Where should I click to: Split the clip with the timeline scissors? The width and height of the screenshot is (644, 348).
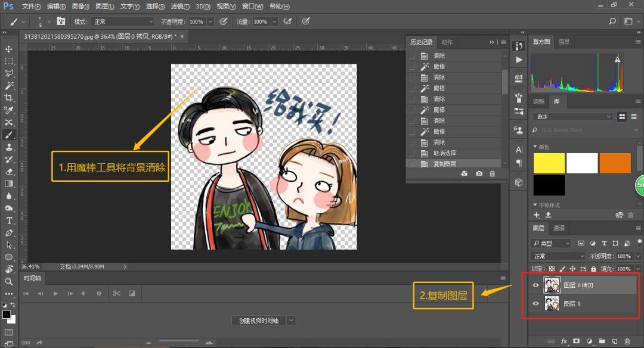coord(117,293)
